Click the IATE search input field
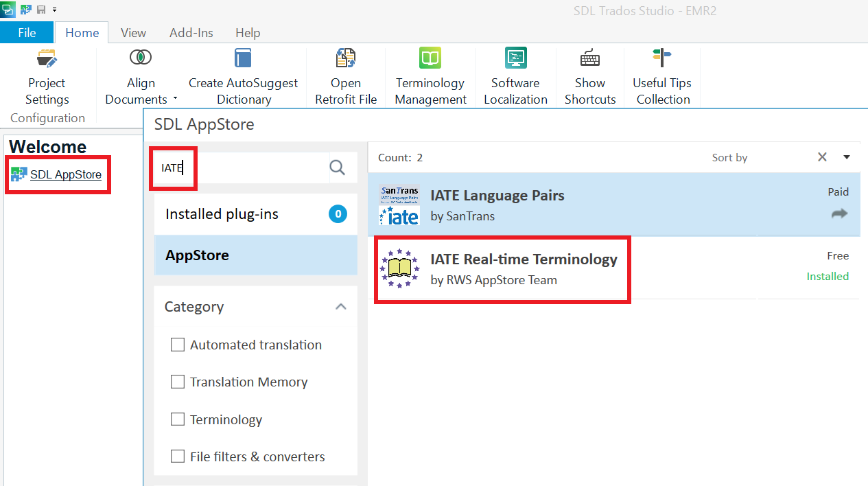Image resolution: width=868 pixels, height=486 pixels. 241,167
